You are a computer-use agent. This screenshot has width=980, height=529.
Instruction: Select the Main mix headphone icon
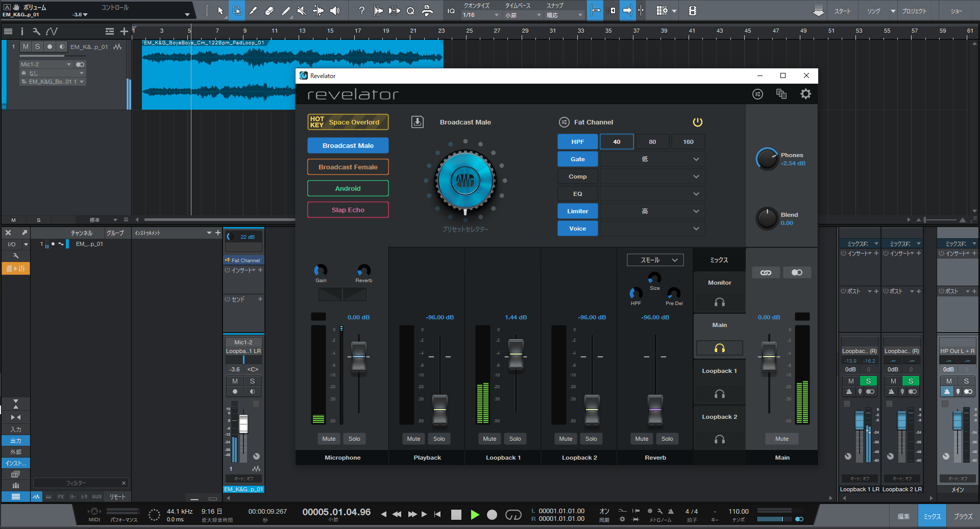click(x=720, y=348)
